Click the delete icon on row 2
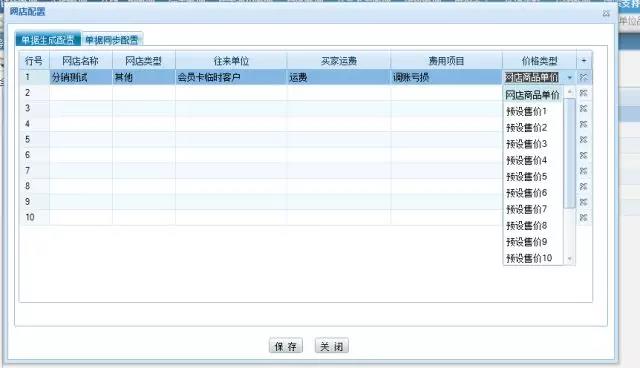This screenshot has height=368, width=640. (584, 93)
